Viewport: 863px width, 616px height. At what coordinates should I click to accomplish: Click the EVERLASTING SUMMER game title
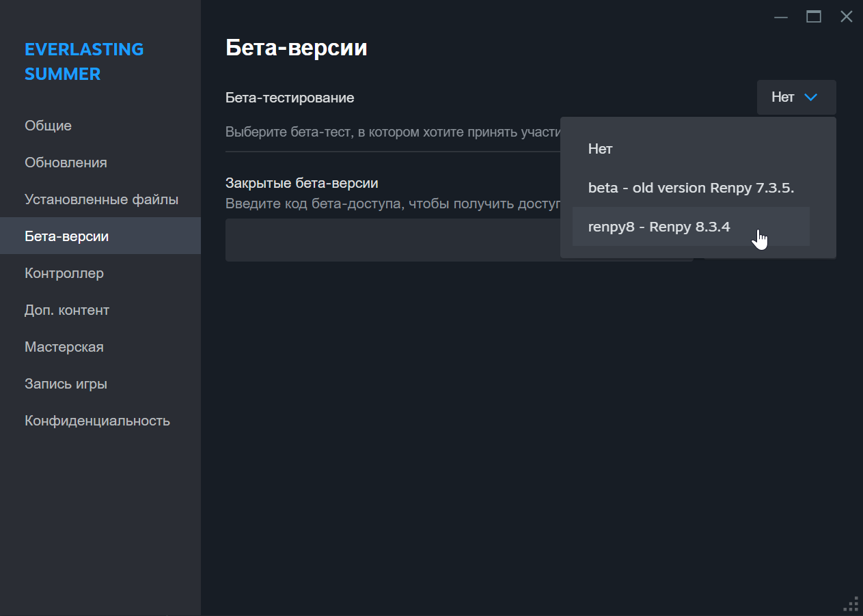point(84,61)
